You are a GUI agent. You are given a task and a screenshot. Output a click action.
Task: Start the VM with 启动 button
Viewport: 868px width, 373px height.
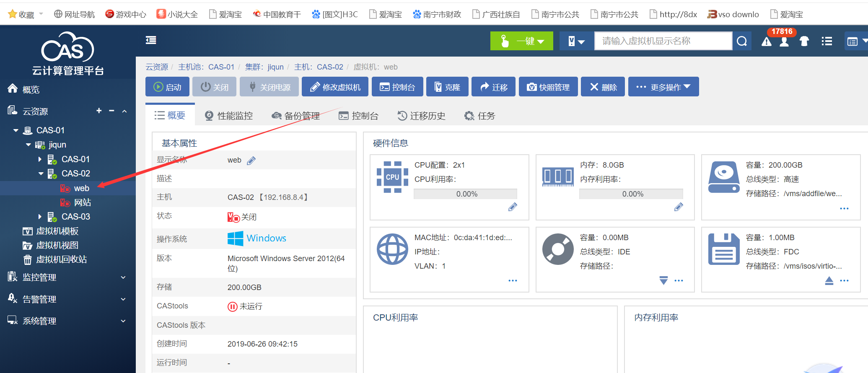167,87
